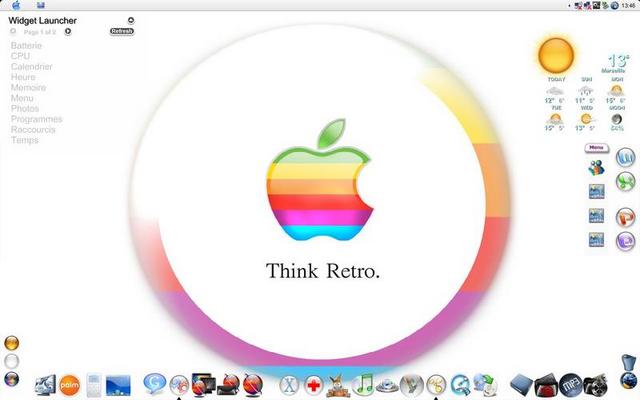The width and height of the screenshot is (640, 400).
Task: Launch the Memoire widget
Action: coord(28,87)
